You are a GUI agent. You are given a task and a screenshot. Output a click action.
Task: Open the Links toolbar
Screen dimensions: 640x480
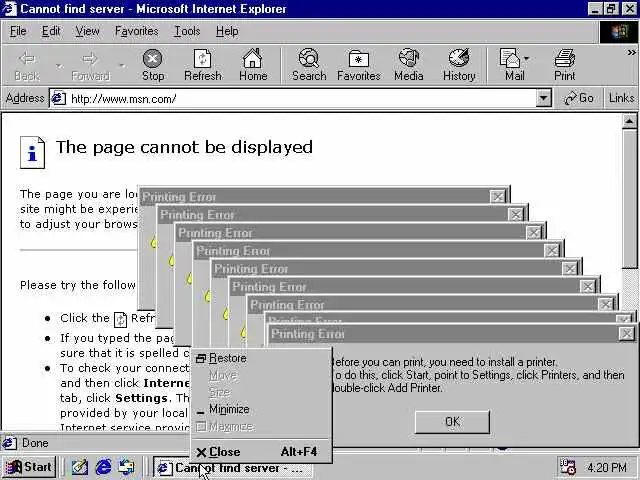[x=621, y=98]
